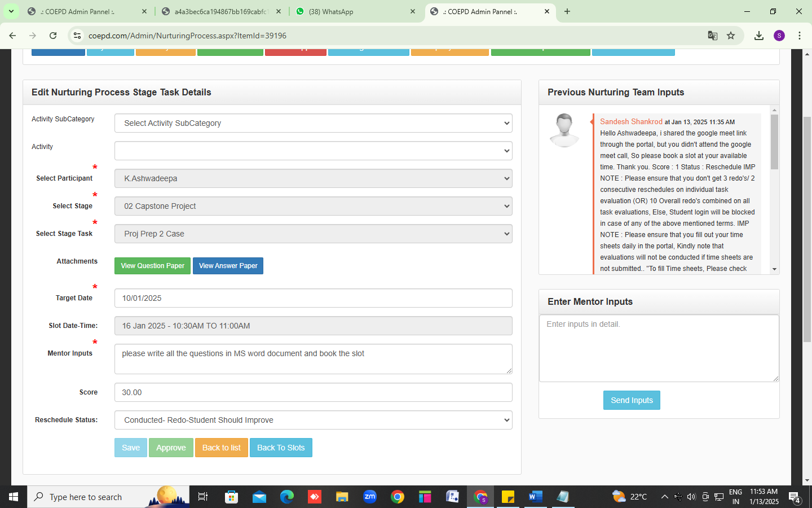
Task: Click the Send Inputs button
Action: 632,400
